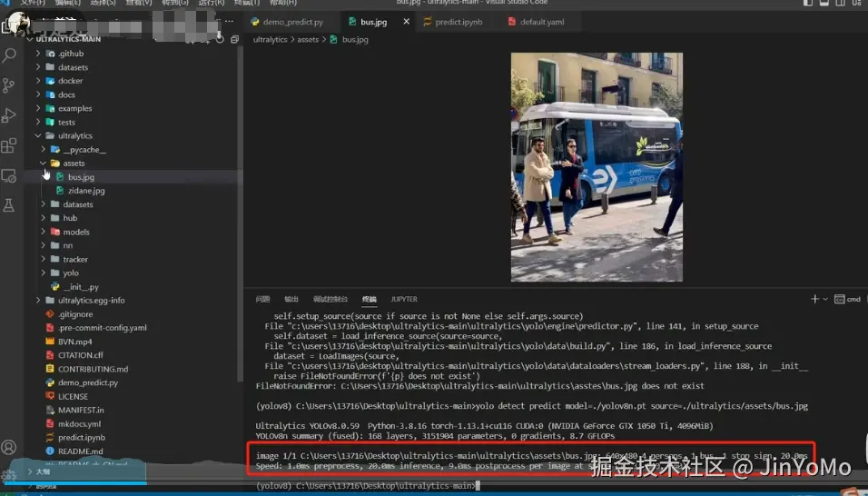Create a new terminal with plus icon
The image size is (868, 496).
[x=814, y=299]
